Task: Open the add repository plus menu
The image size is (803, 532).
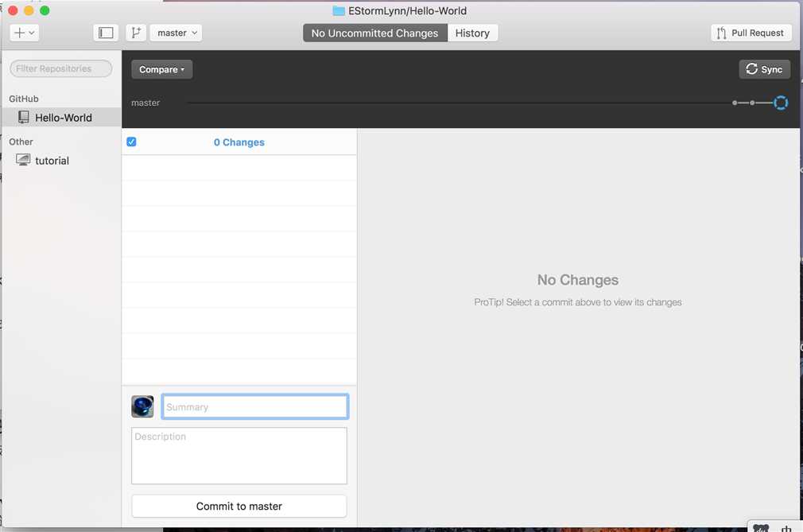Action: click(x=24, y=33)
